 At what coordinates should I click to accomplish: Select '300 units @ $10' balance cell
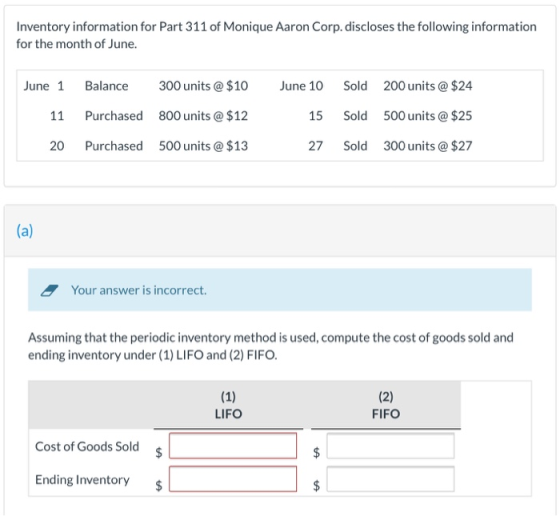(203, 86)
